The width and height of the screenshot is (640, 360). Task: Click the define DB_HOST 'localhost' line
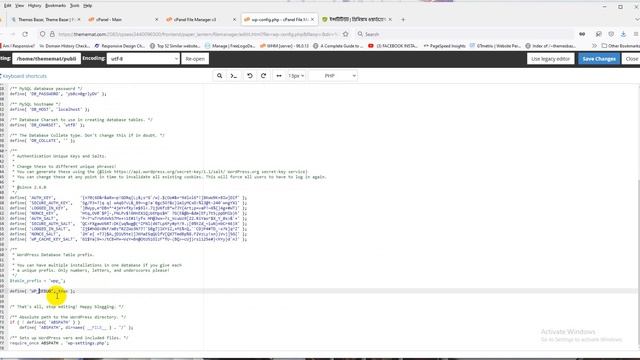[49, 109]
